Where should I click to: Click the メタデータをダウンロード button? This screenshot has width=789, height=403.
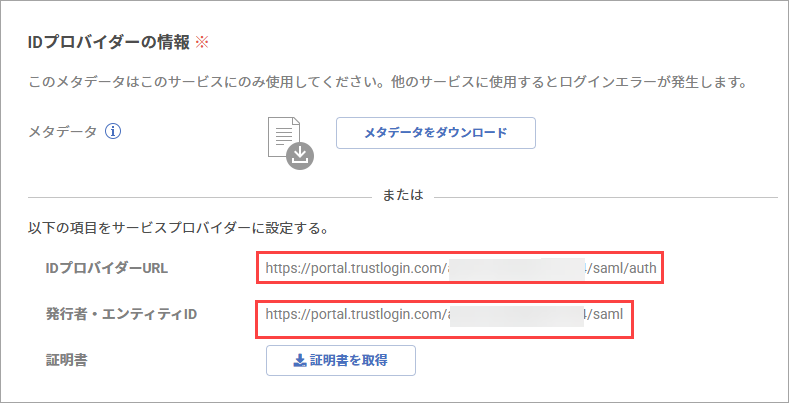pyautogui.click(x=436, y=133)
